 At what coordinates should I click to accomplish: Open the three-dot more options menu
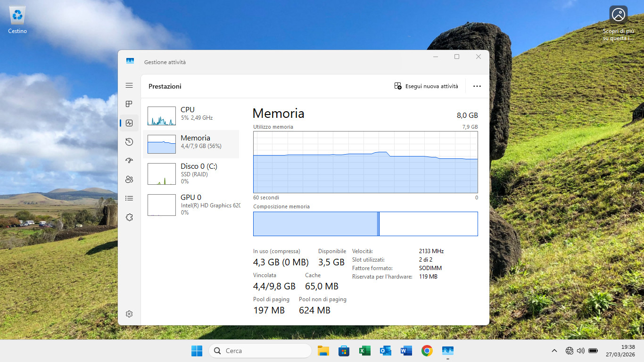[477, 86]
